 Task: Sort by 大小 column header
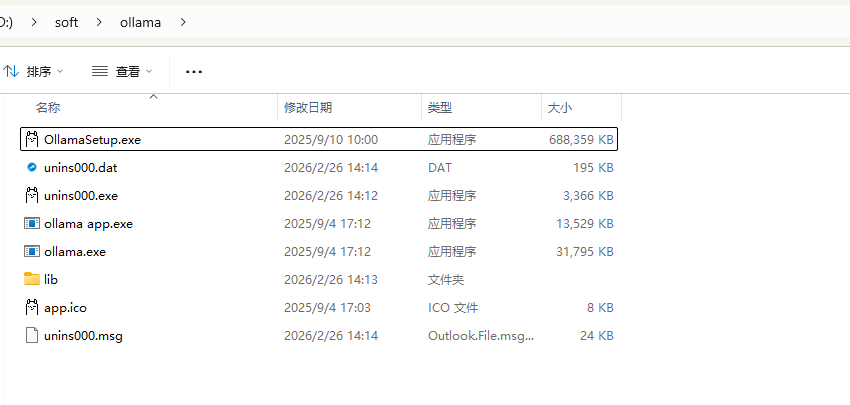pyautogui.click(x=560, y=107)
